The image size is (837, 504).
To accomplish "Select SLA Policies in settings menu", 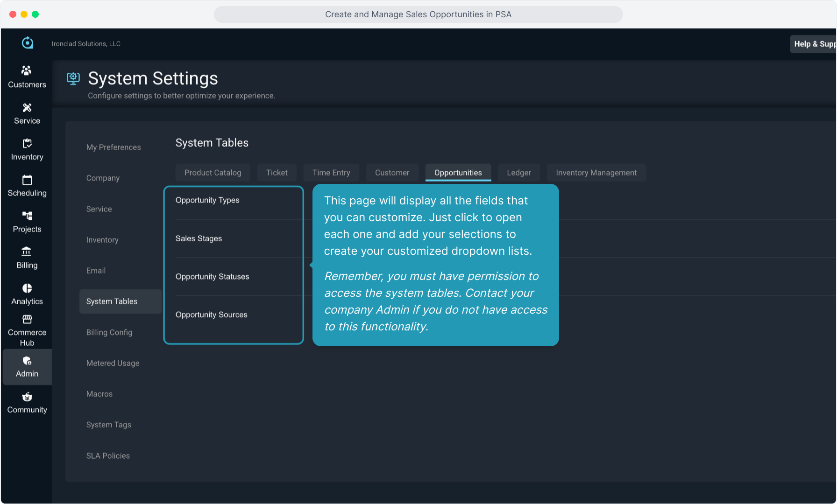I will click(x=108, y=456).
